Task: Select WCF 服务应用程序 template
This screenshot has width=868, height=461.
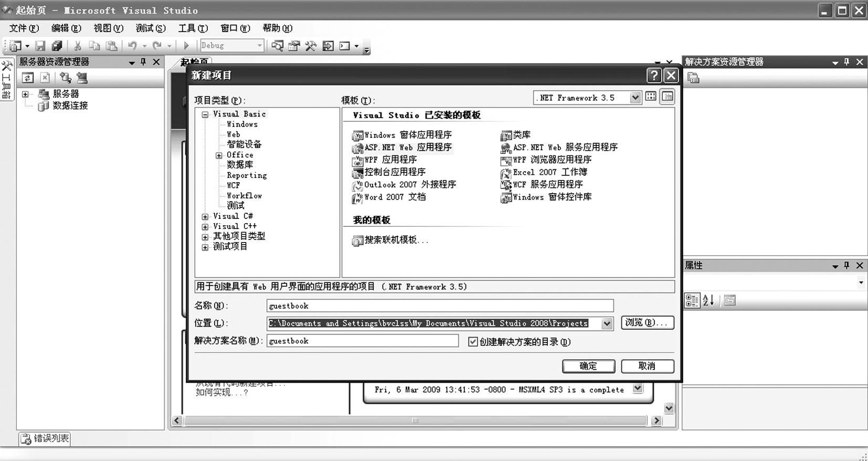Action: 542,185
